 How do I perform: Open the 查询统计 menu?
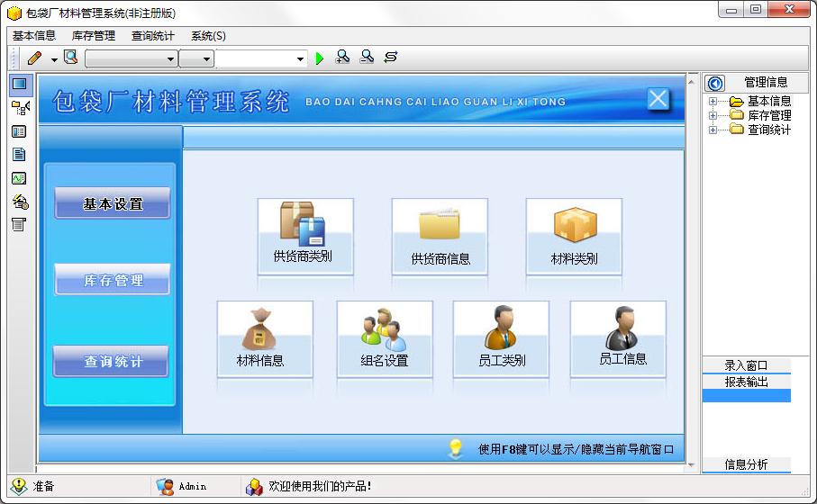coord(152,35)
